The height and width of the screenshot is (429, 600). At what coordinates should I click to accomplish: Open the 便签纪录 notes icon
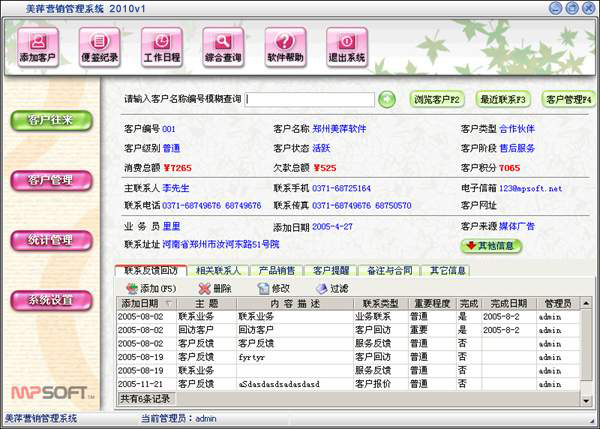tap(99, 45)
